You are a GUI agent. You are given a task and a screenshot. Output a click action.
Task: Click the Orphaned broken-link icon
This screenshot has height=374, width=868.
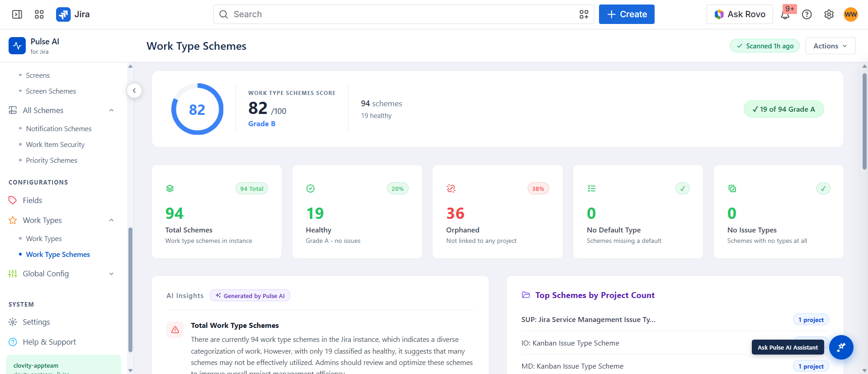451,189
